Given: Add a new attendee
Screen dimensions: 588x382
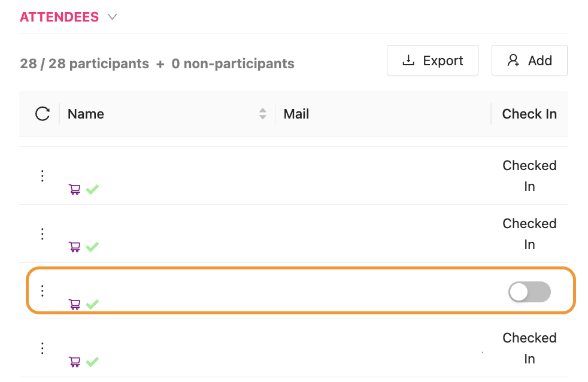Looking at the screenshot, I should tap(529, 60).
